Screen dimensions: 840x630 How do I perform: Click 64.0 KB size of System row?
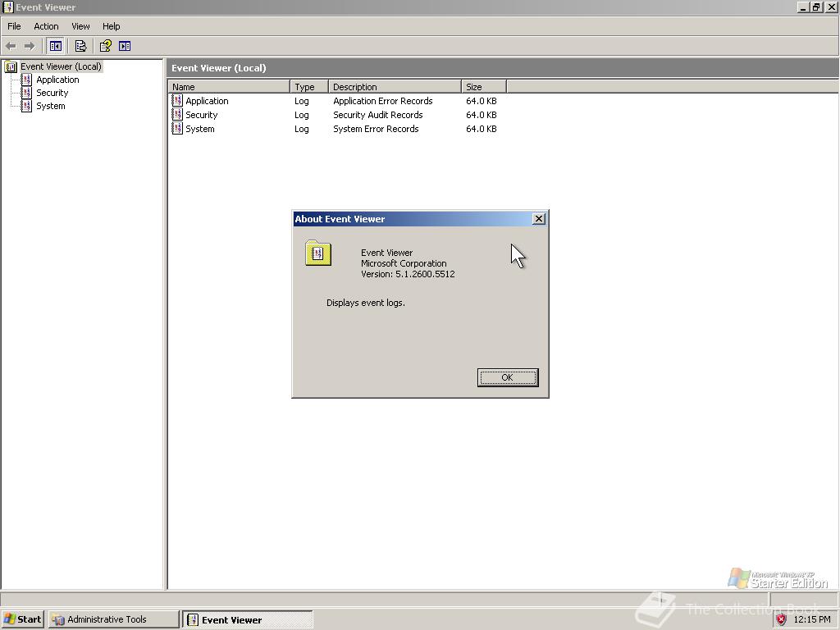[481, 129]
